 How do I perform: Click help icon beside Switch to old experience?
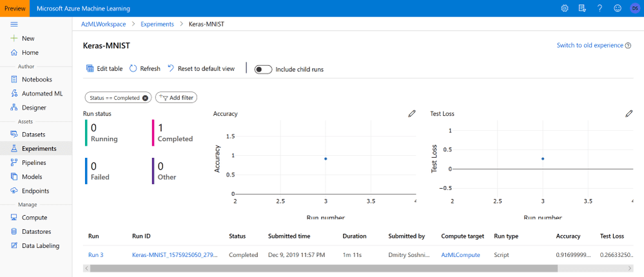coord(628,46)
